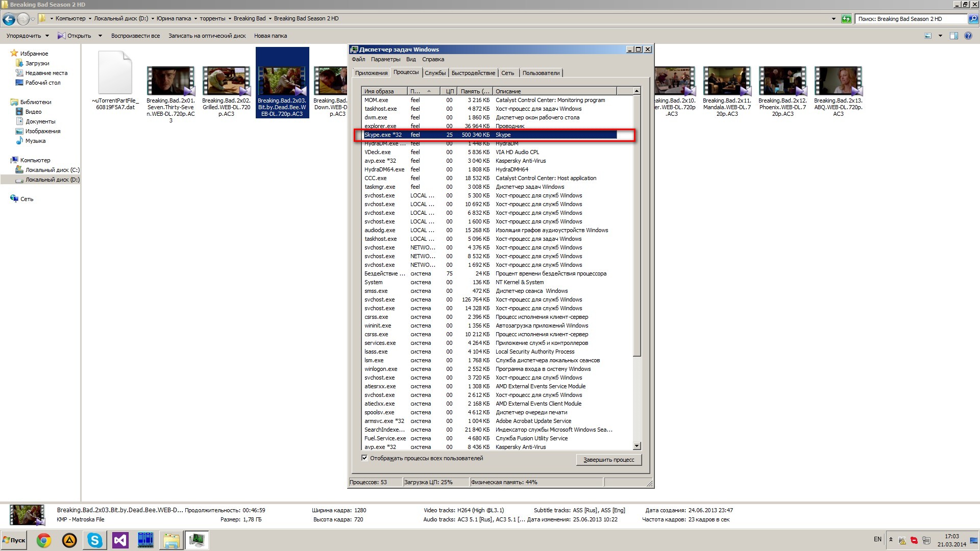The width and height of the screenshot is (980, 551).
Task: Open Explorer help via question-mark icon
Action: (x=968, y=36)
